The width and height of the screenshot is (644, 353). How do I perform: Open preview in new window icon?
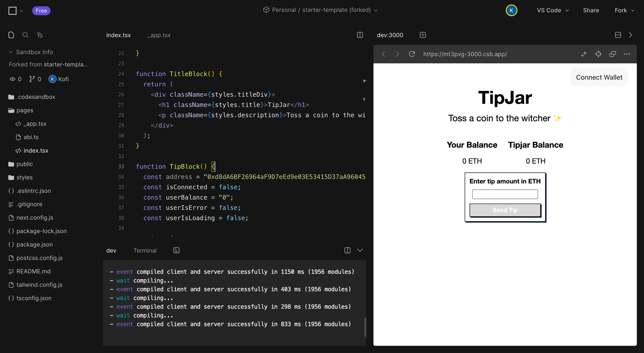click(612, 54)
